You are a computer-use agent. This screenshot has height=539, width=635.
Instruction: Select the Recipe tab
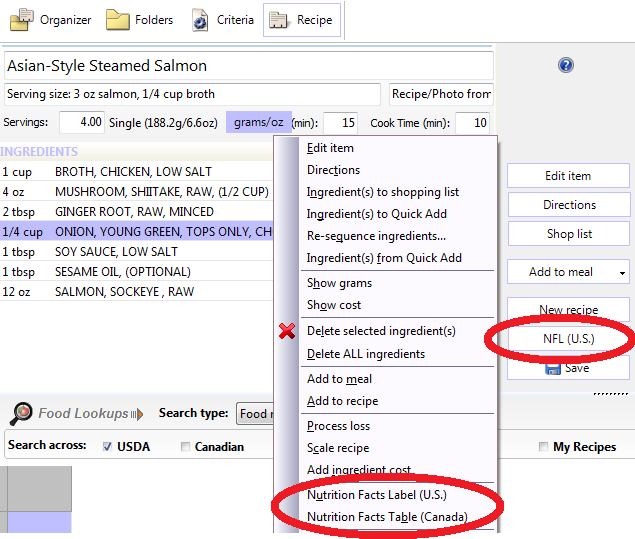coord(301,20)
